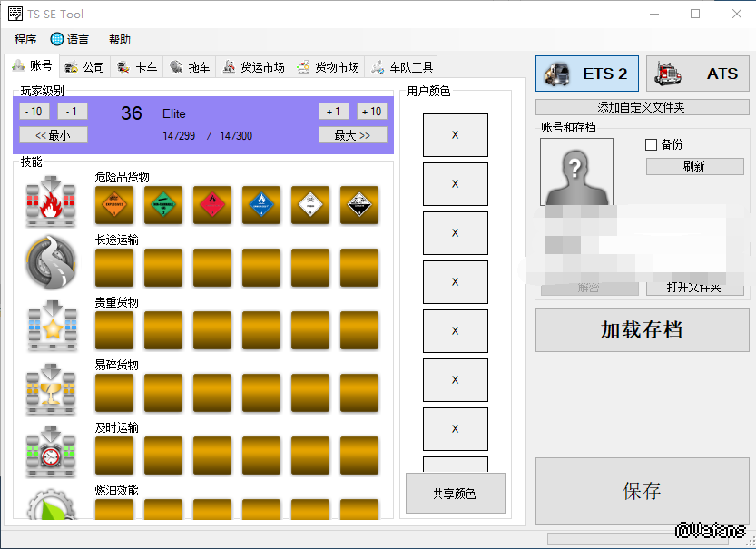
Task: Increase player level with +10 button
Action: [371, 112]
